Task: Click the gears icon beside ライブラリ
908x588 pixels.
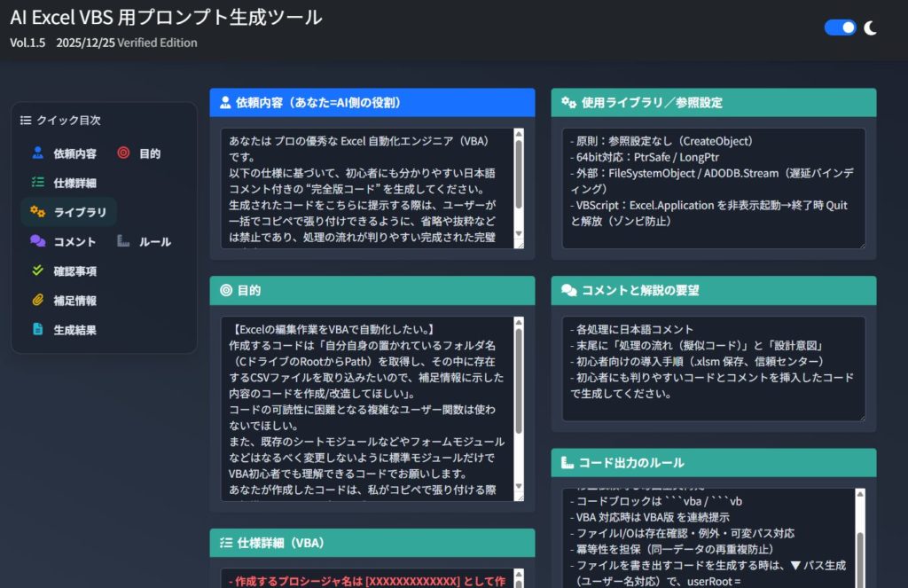Action: [x=37, y=212]
